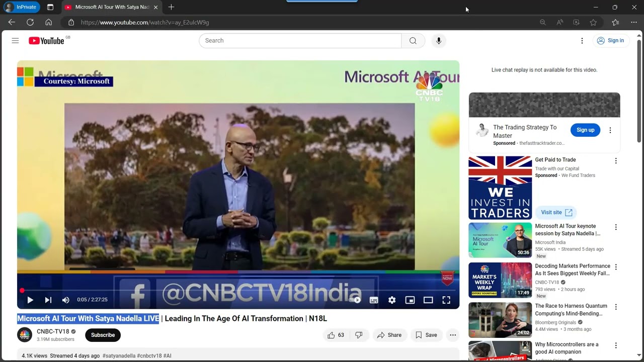Open more actions beside Save
Image resolution: width=644 pixels, height=362 pixels.
(x=453, y=335)
